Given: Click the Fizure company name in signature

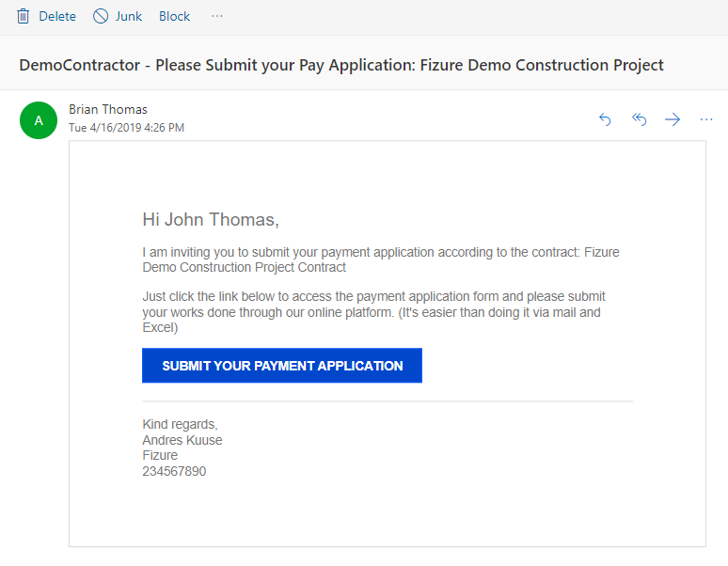Looking at the screenshot, I should coord(160,455).
